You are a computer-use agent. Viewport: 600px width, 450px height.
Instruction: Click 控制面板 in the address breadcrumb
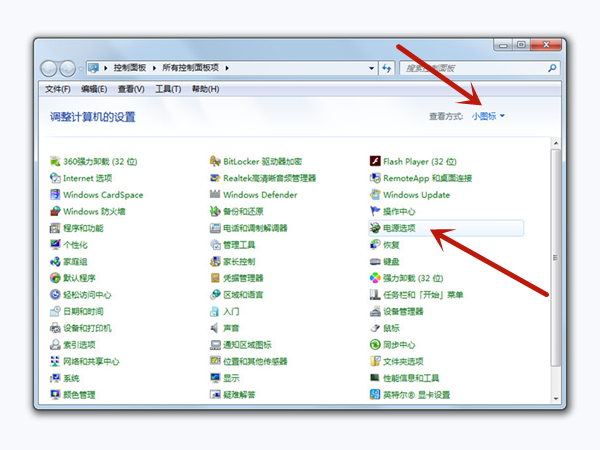click(x=130, y=68)
